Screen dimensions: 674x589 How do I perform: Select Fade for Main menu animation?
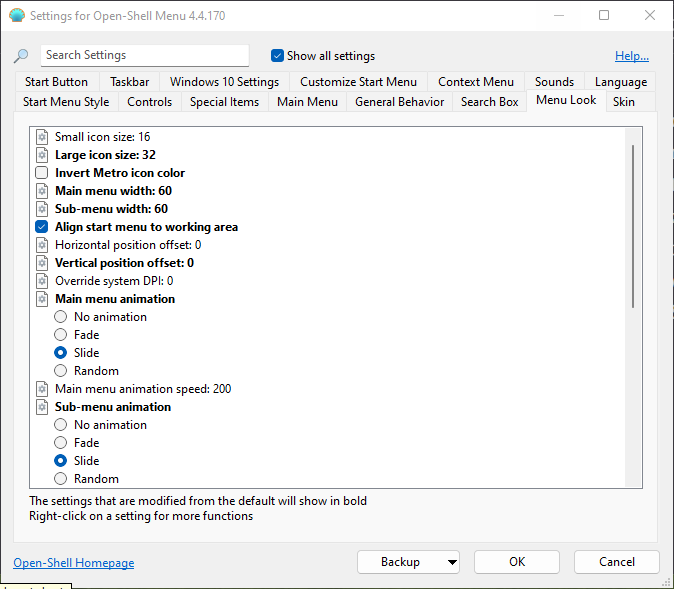61,335
